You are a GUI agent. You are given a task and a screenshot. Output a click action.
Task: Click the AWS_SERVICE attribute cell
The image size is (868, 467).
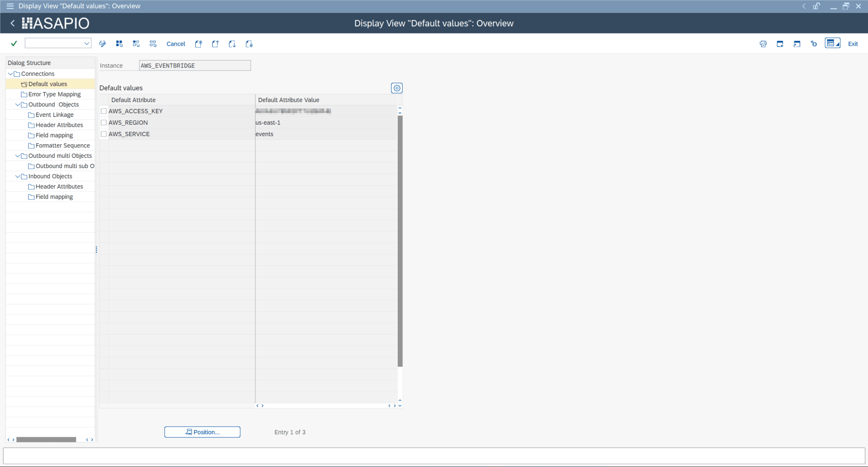[x=181, y=134]
